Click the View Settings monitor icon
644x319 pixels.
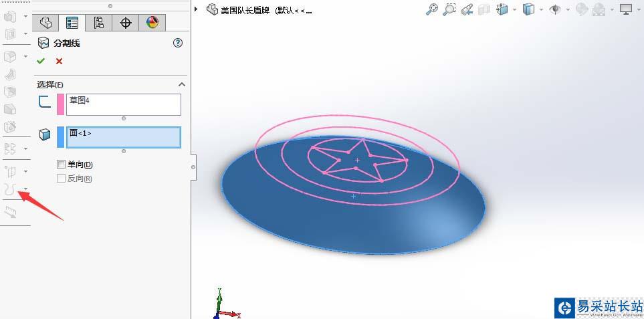(x=626, y=9)
